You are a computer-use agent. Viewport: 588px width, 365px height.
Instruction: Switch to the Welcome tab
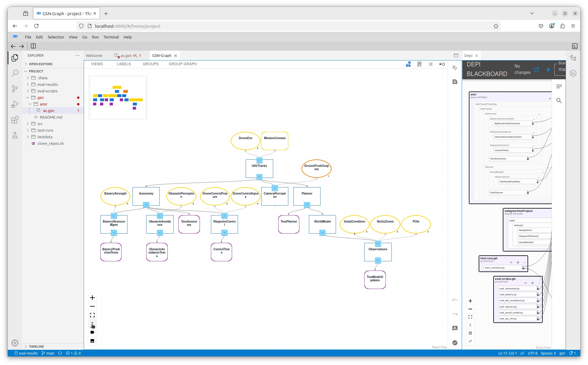94,55
